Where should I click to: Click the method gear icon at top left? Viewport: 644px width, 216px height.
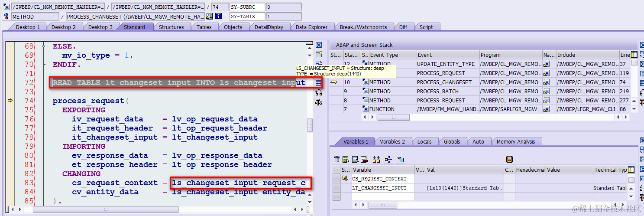tap(6, 16)
